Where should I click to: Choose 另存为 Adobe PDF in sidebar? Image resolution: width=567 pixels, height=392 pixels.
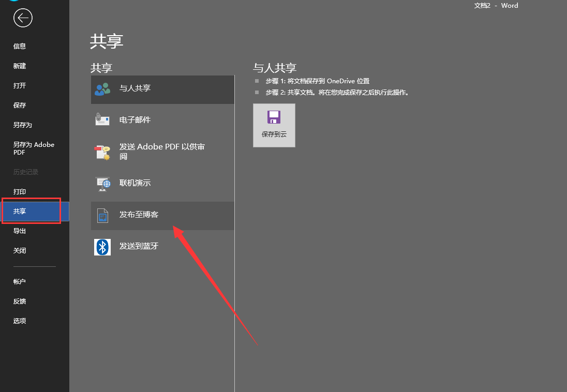[34, 148]
